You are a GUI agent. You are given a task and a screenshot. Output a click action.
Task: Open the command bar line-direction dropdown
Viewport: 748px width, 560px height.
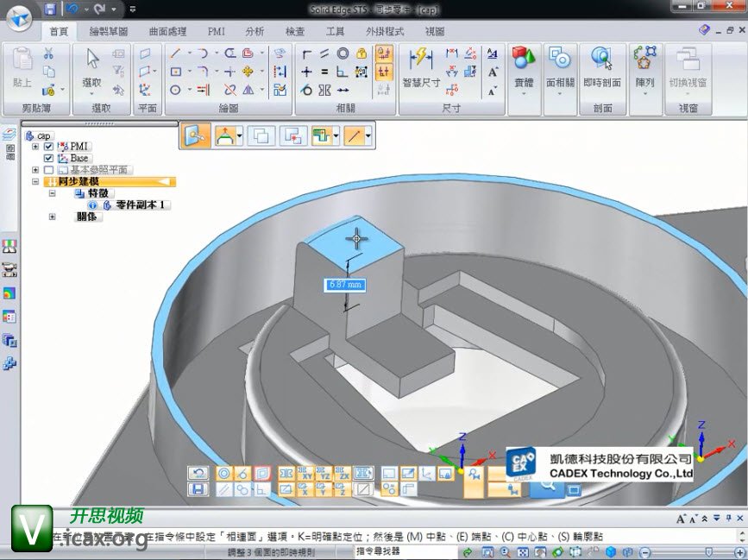pyautogui.click(x=368, y=136)
